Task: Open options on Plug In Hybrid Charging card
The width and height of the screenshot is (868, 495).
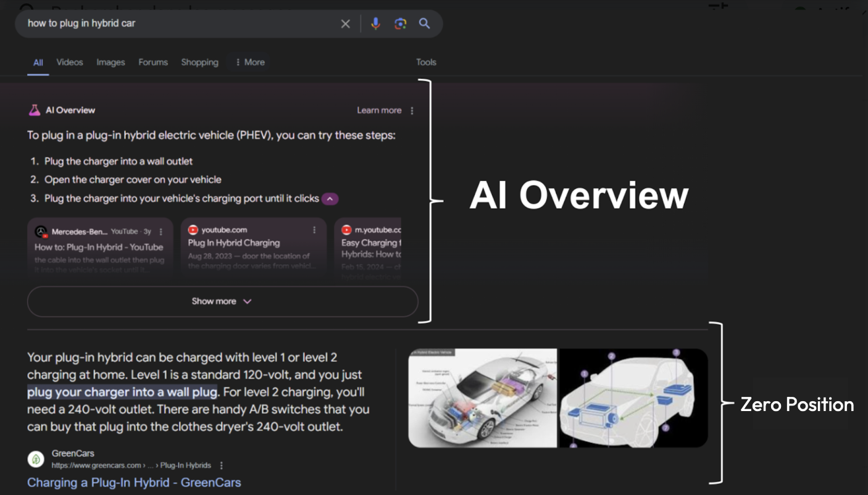Action: (314, 230)
